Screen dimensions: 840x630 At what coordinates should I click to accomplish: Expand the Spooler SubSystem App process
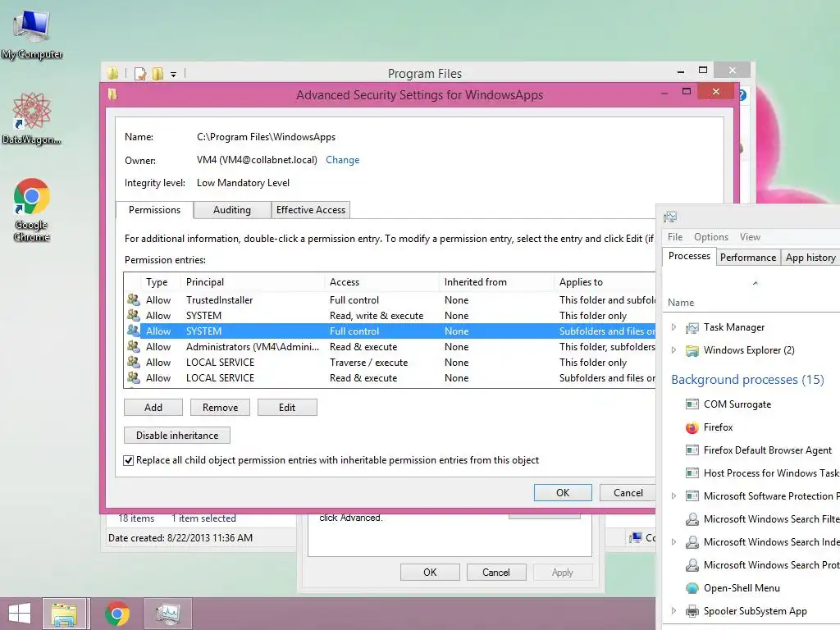[674, 611]
